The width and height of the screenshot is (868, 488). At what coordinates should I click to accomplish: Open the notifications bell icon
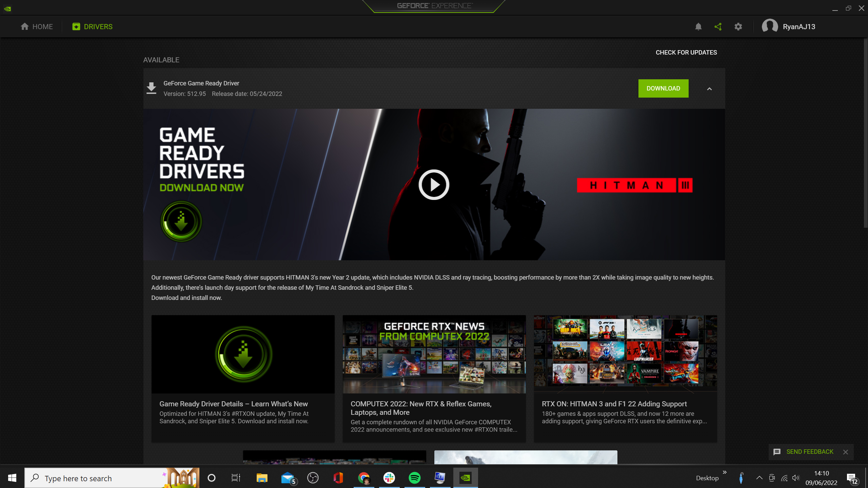tap(698, 26)
